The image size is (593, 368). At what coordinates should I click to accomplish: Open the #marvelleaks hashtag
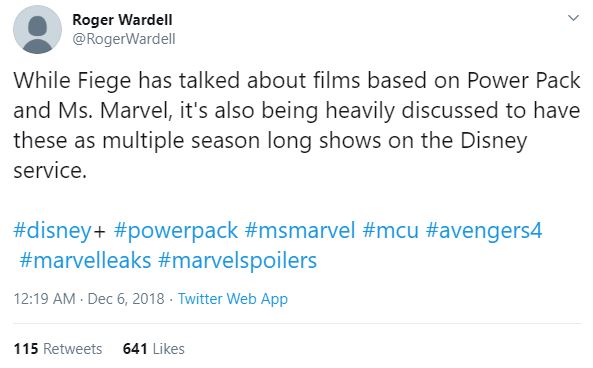coord(85,261)
